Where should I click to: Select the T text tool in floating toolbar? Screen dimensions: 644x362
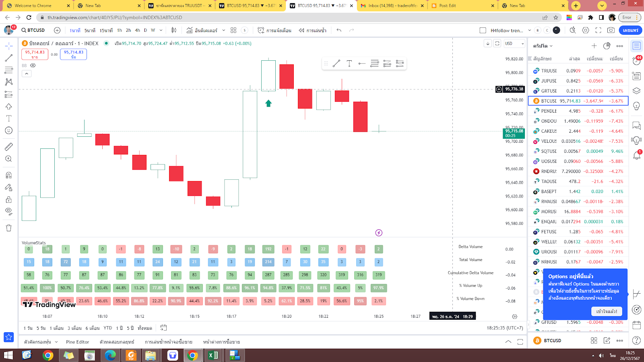(x=349, y=63)
